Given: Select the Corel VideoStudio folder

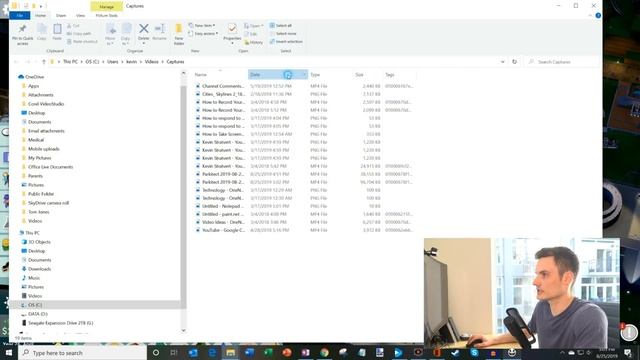Looking at the screenshot, I should [46, 104].
